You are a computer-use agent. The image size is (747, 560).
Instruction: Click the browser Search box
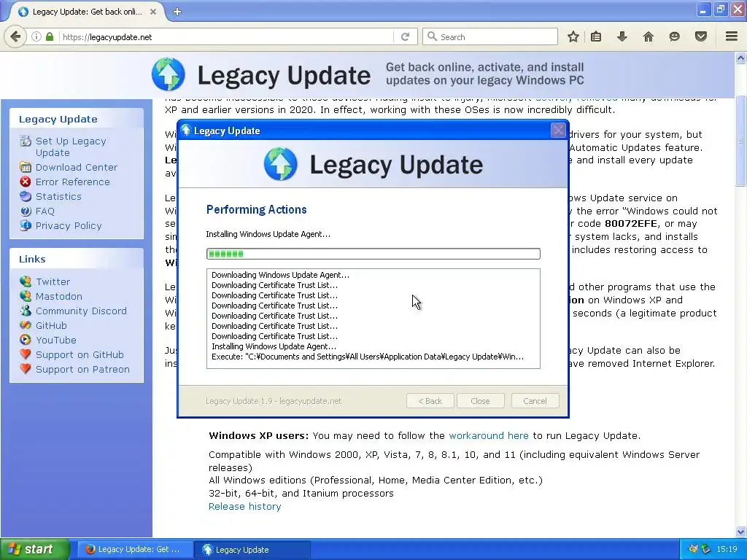click(x=490, y=36)
